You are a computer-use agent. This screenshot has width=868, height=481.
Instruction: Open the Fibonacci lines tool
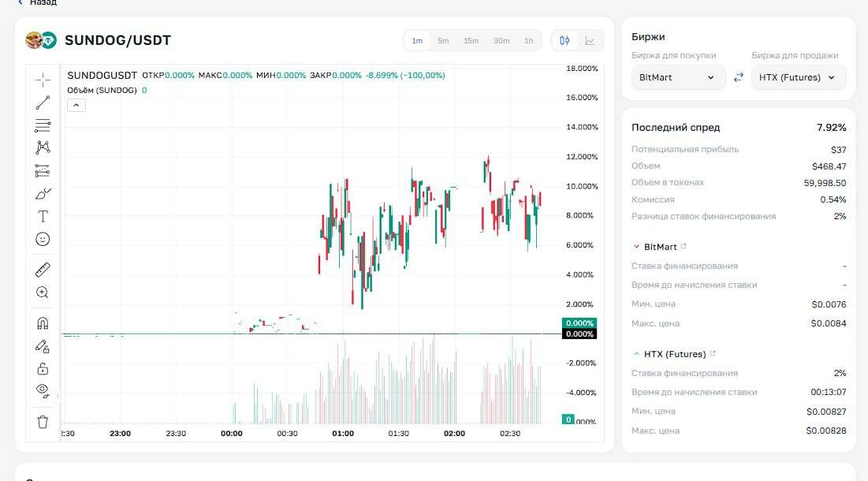[43, 125]
